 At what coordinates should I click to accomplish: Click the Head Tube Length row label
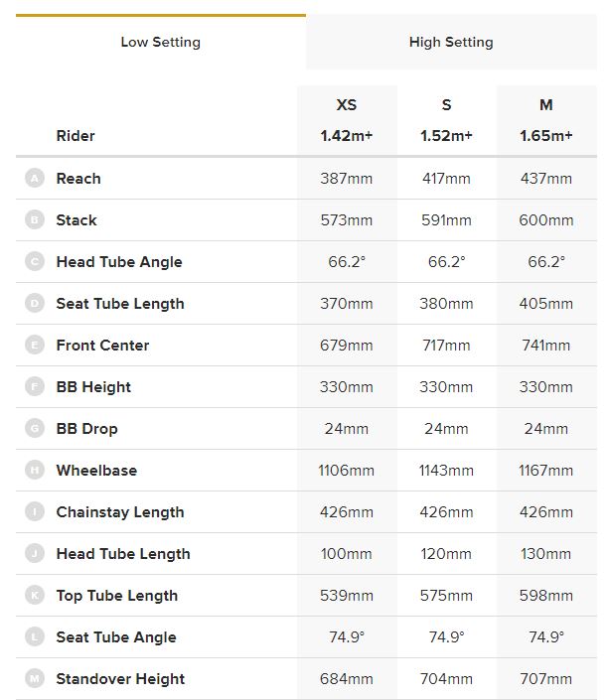pos(123,554)
